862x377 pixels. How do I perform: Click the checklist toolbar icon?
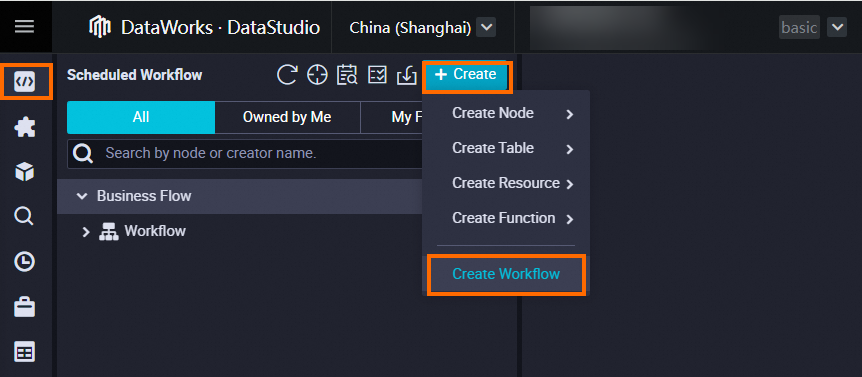(377, 75)
